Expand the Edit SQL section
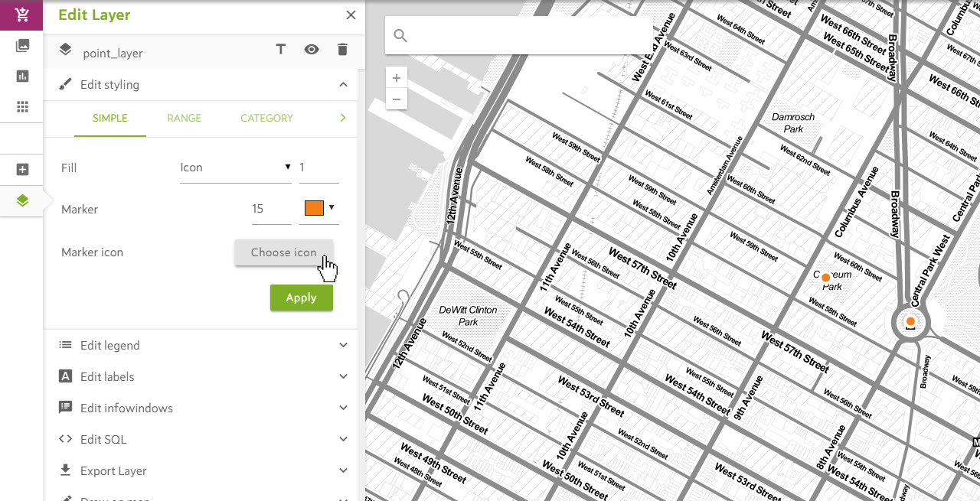Image resolution: width=980 pixels, height=501 pixels. pyautogui.click(x=343, y=439)
